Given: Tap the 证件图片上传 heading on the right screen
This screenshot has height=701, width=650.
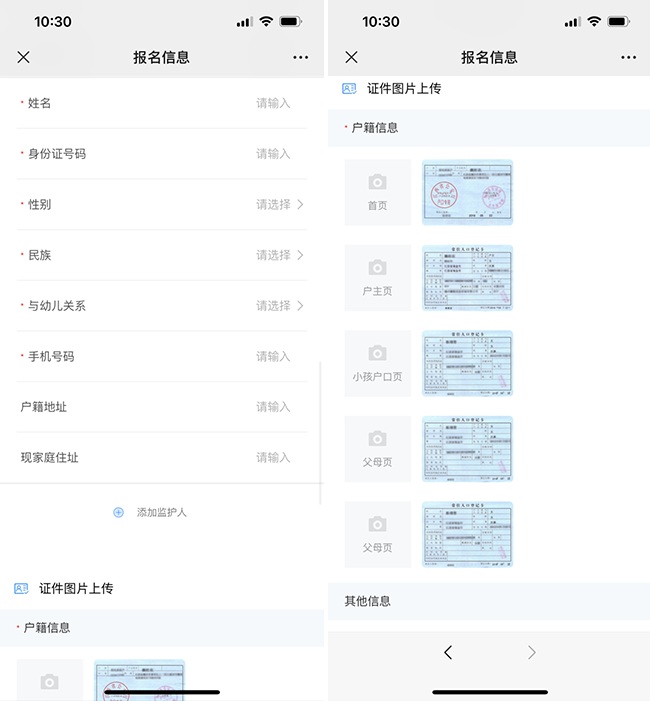Looking at the screenshot, I should point(404,89).
